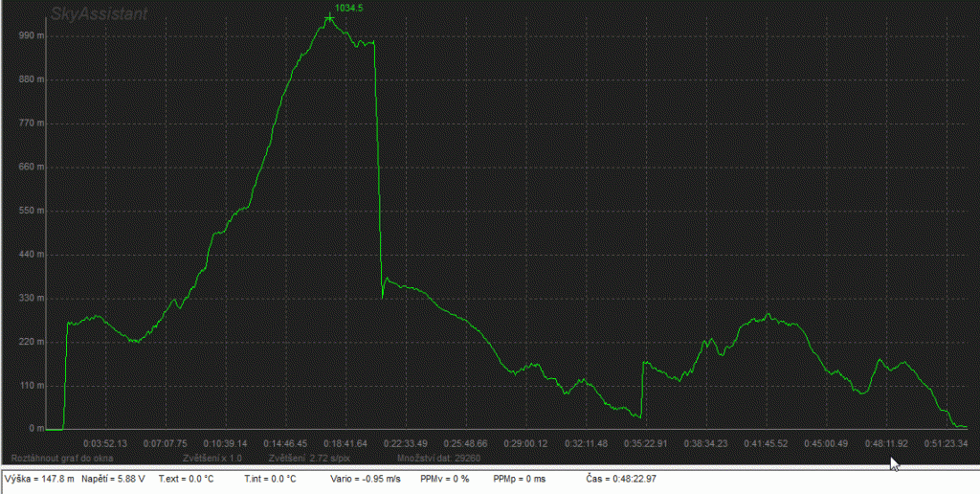
Task: Click the peak marker cross at 1034.5
Action: click(329, 18)
